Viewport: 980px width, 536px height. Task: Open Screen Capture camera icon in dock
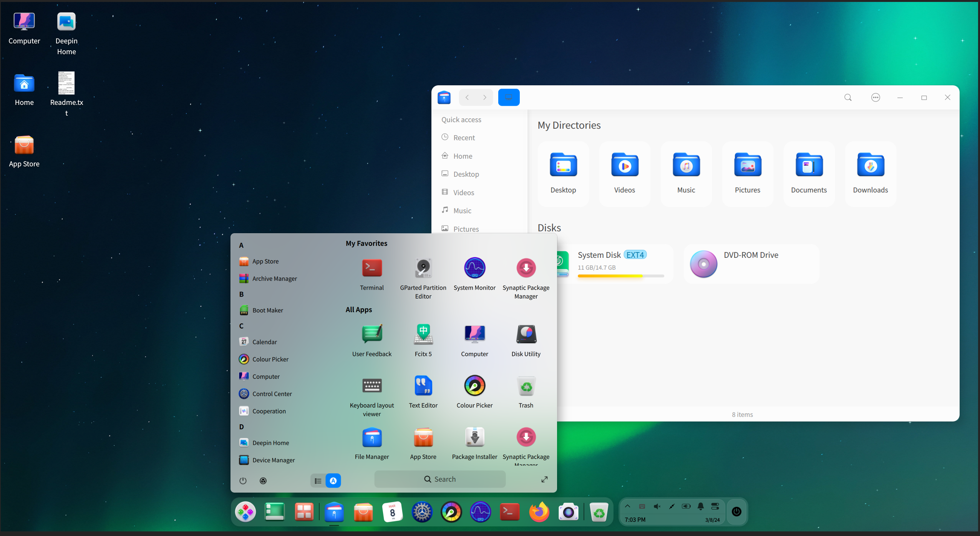click(568, 512)
